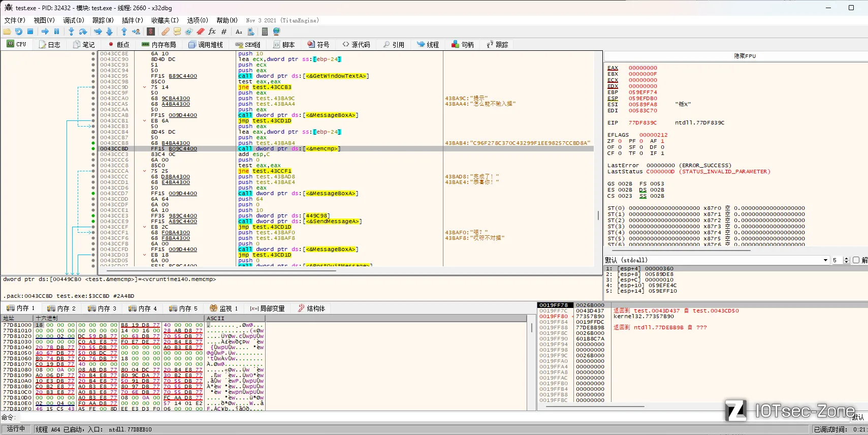Screen dimensions: 868x435
Task: Open bookmarks red ribbon icon
Action: coord(201,32)
